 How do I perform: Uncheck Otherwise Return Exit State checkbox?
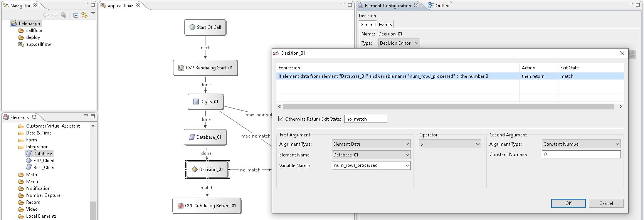point(281,119)
